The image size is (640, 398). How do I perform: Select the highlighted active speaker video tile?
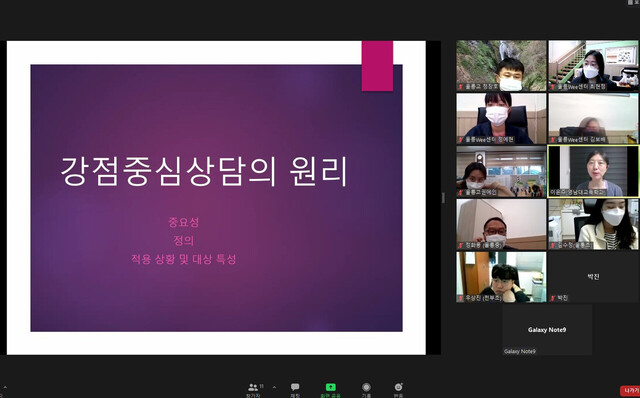click(x=593, y=171)
